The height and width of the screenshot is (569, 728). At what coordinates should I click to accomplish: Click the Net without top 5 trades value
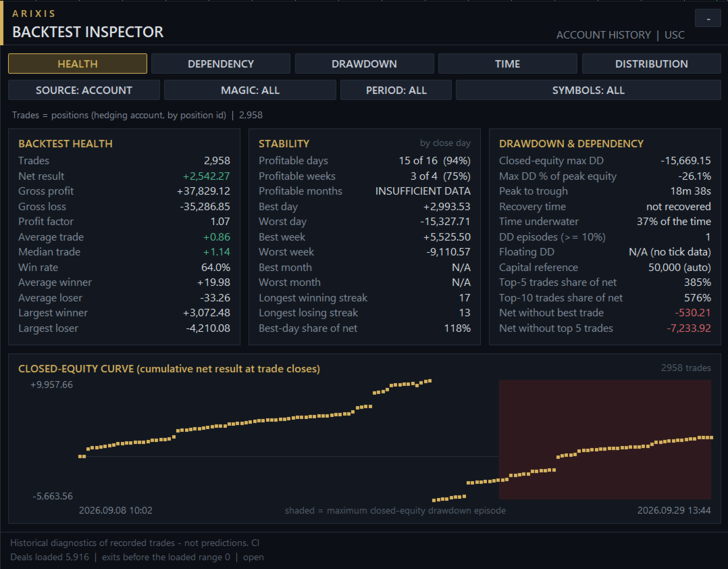pos(689,328)
